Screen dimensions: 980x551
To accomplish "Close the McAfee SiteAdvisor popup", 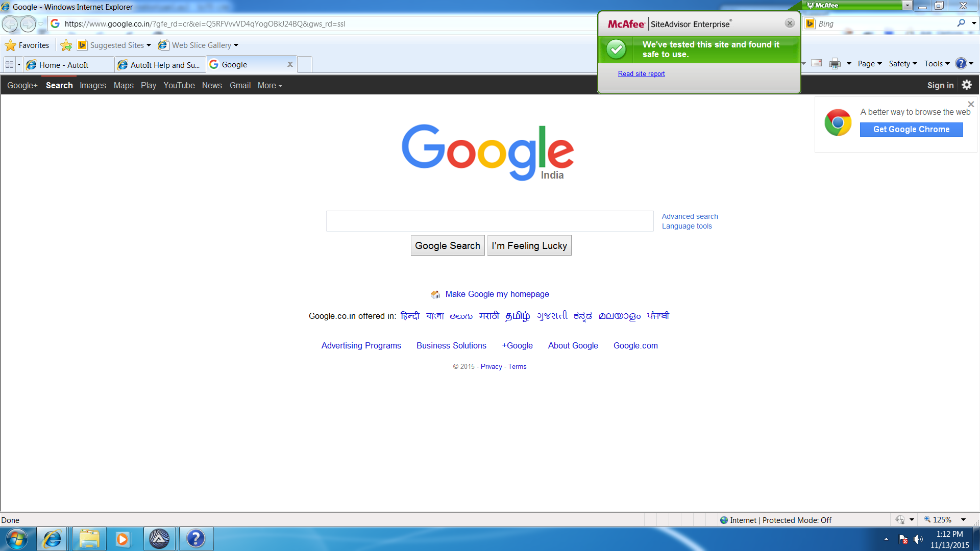I will (x=790, y=23).
